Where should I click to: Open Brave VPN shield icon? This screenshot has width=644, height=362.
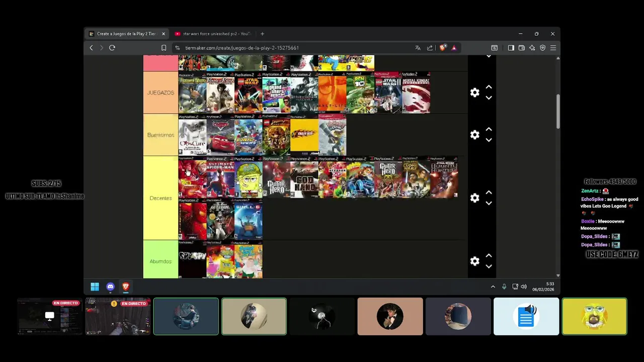(x=543, y=48)
